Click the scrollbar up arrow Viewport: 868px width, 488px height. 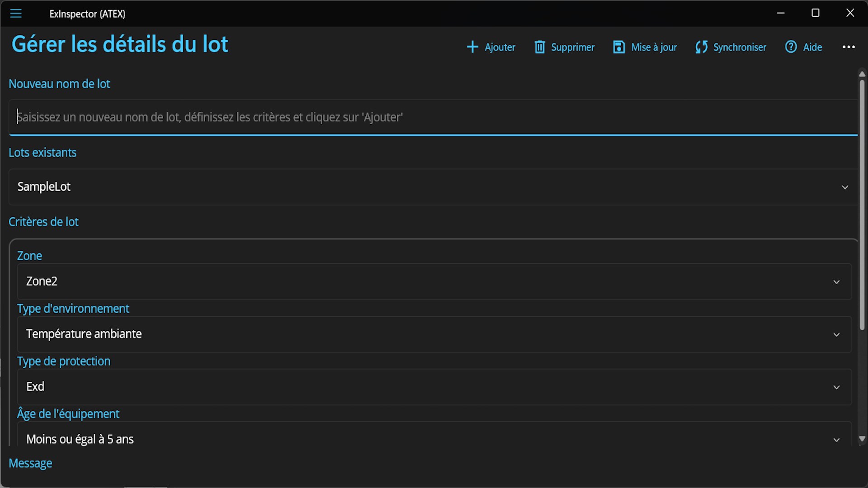coord(862,74)
